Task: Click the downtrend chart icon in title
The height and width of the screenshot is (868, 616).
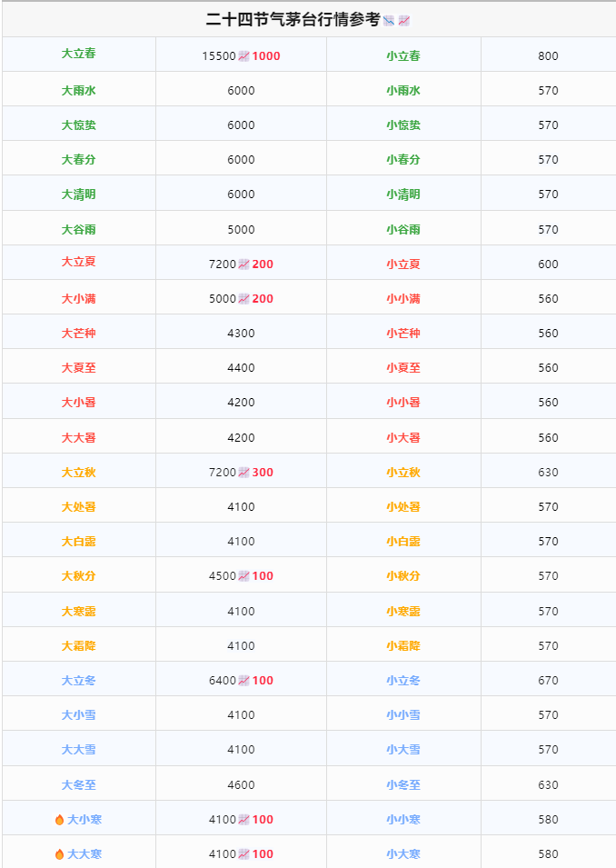Action: (x=389, y=21)
